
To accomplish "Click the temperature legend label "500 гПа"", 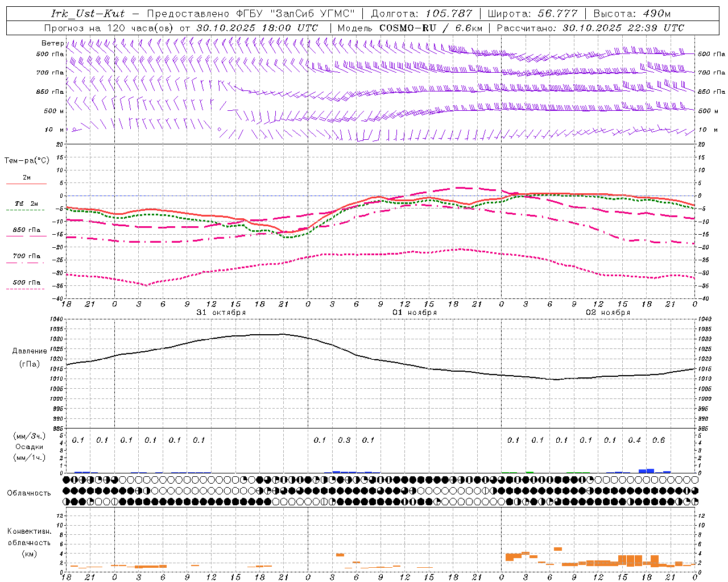I will point(27,282).
